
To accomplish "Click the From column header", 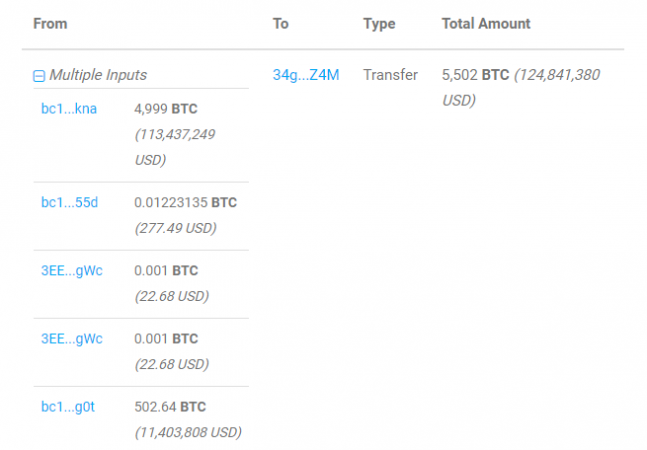I will (x=50, y=23).
